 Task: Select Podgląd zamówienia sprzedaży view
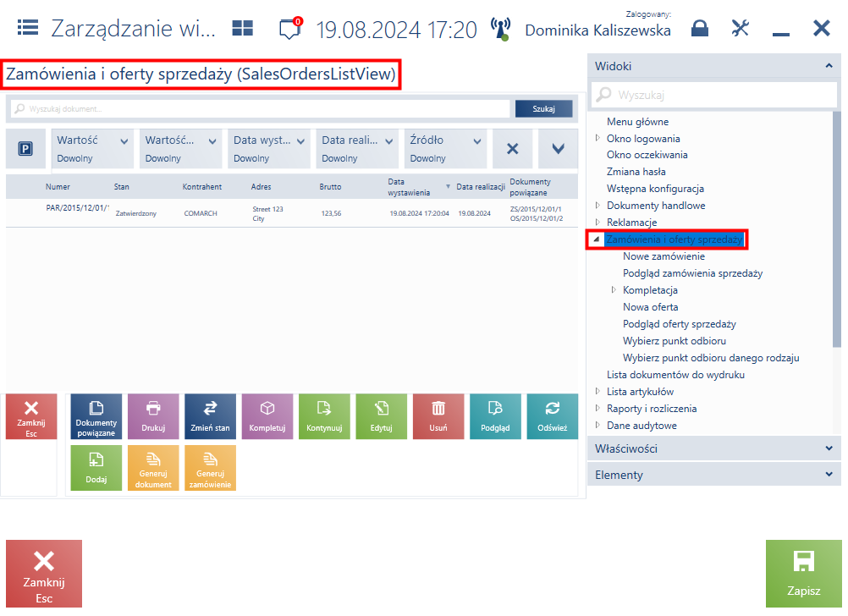(x=692, y=273)
